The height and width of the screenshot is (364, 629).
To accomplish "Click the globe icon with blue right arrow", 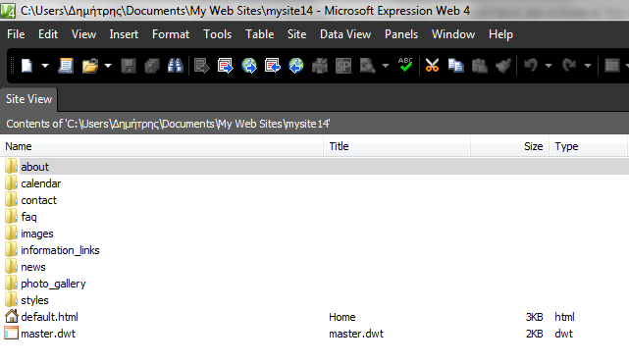I will (x=248, y=66).
